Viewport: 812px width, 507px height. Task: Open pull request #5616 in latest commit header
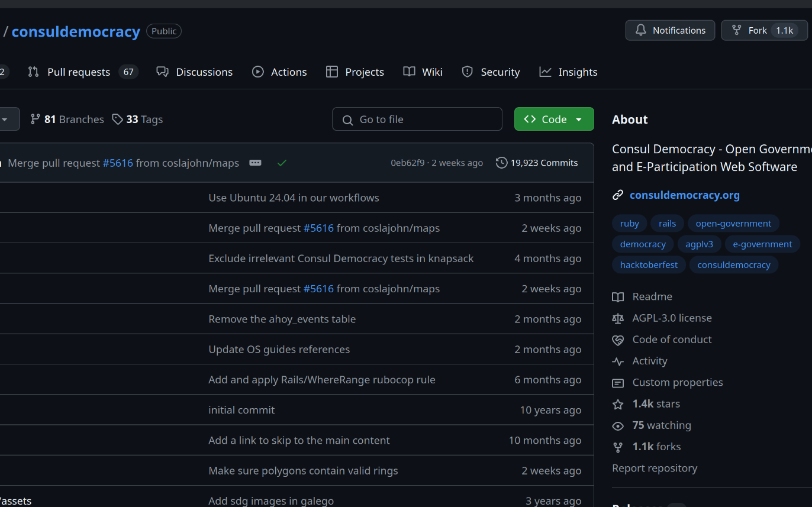(x=118, y=163)
